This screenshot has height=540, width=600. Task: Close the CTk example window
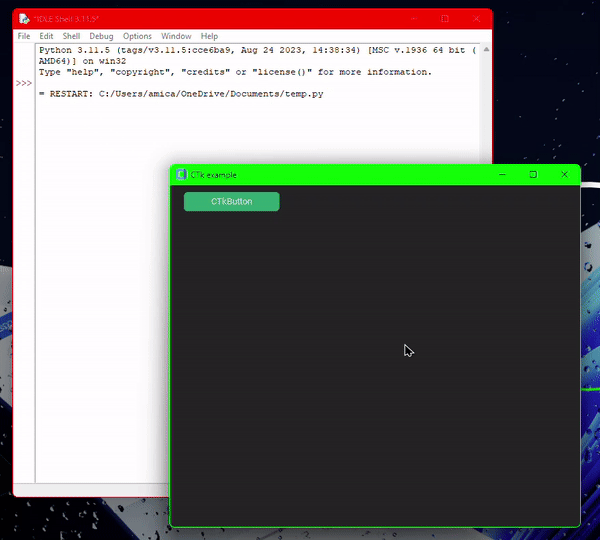click(564, 175)
